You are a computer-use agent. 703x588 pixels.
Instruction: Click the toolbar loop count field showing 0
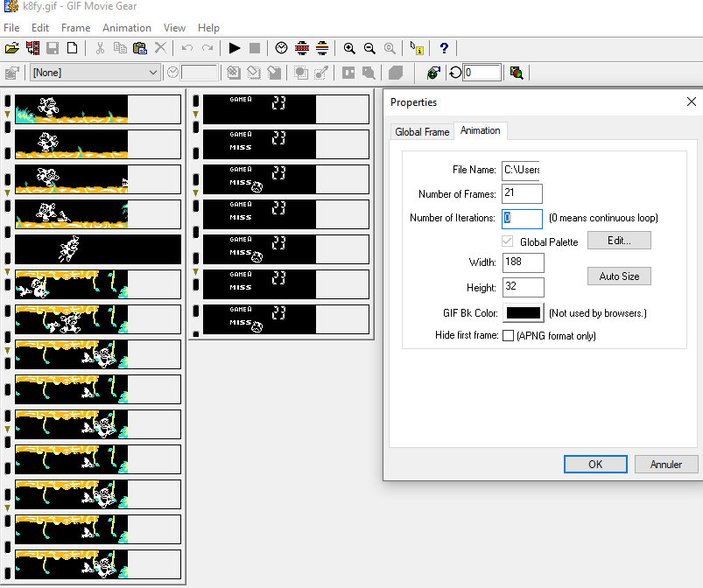coord(482,73)
